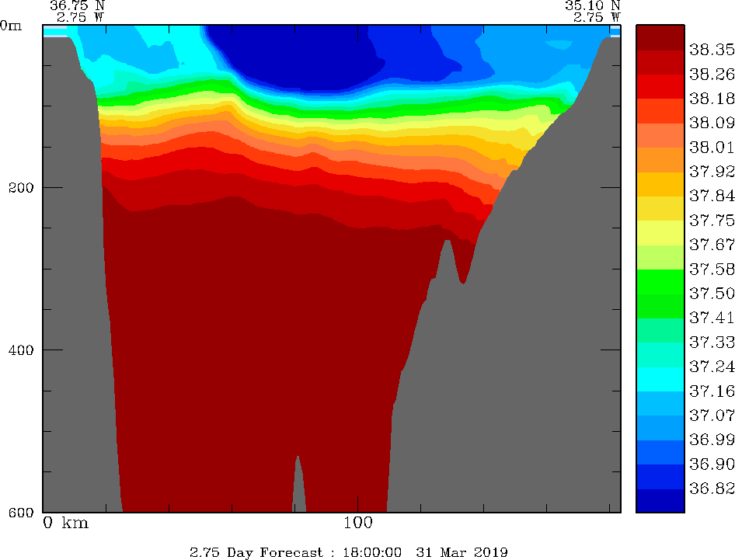This screenshot has width=735, height=560.
Task: Select the 37.50 colorbar value label
Action: click(x=711, y=293)
